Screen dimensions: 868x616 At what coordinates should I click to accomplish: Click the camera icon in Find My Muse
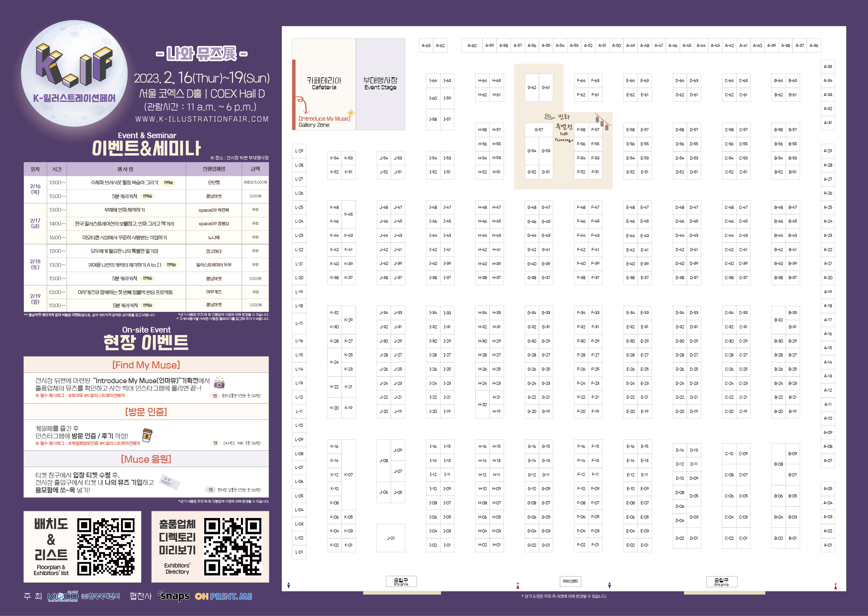[219, 383]
